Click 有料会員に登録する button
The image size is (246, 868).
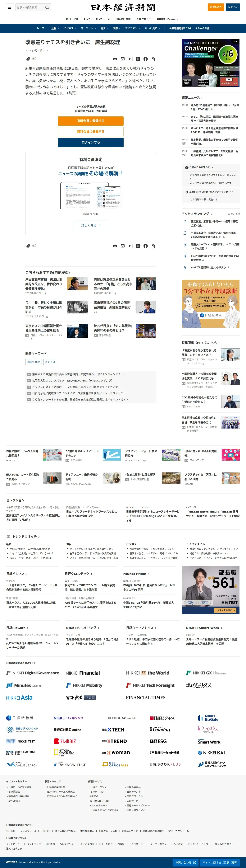pos(91,121)
